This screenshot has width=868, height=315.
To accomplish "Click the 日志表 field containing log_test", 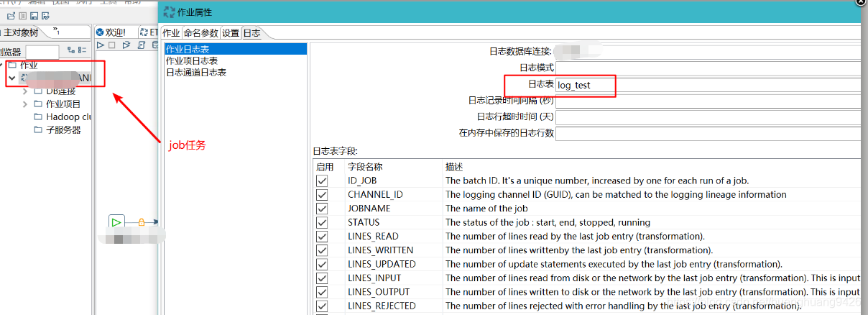I will pos(708,85).
